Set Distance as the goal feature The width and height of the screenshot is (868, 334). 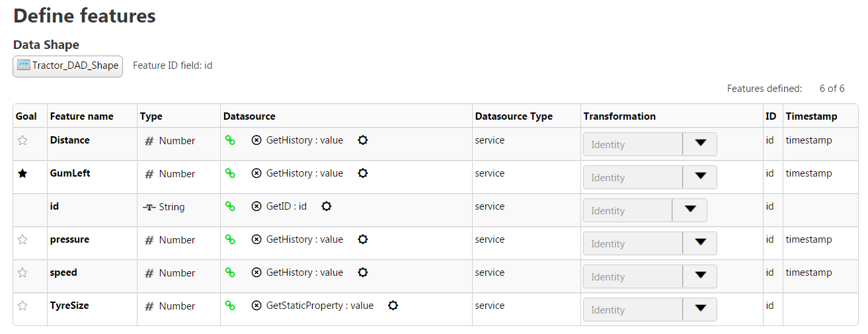(22, 140)
